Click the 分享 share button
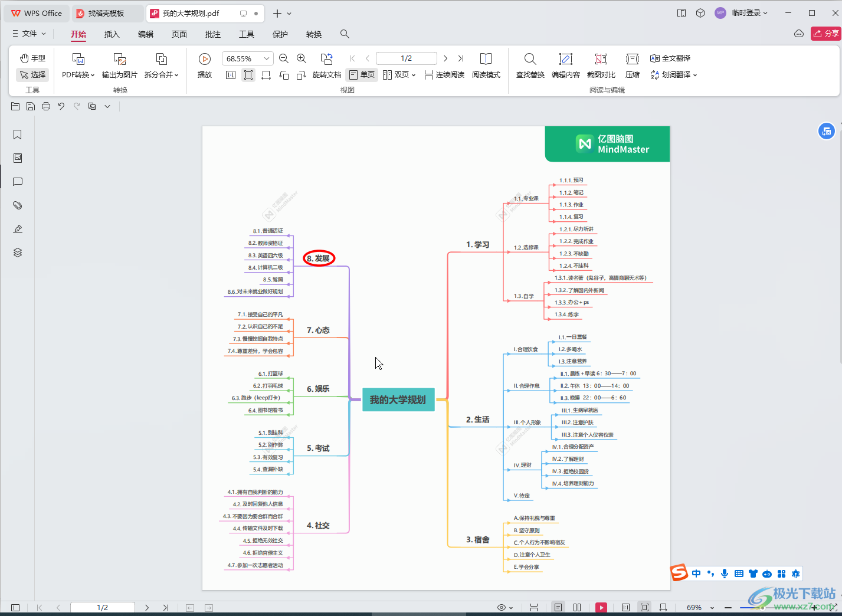Viewport: 842px width, 616px height. (x=825, y=34)
